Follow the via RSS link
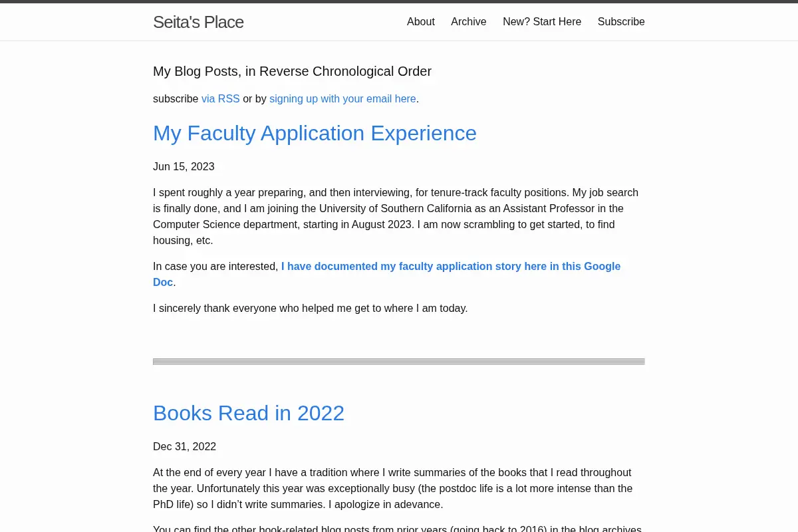Viewport: 798px width, 532px height. tap(221, 98)
